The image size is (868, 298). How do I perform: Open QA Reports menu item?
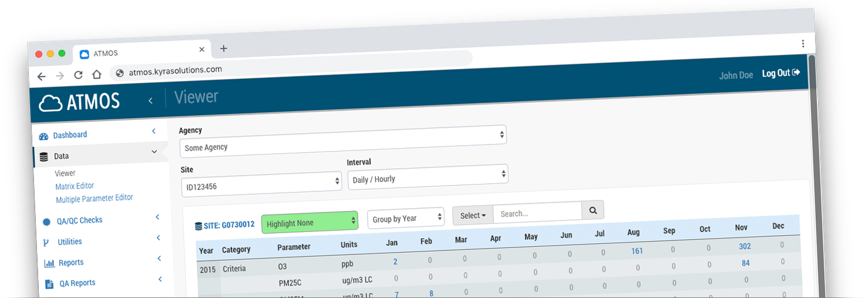point(78,283)
